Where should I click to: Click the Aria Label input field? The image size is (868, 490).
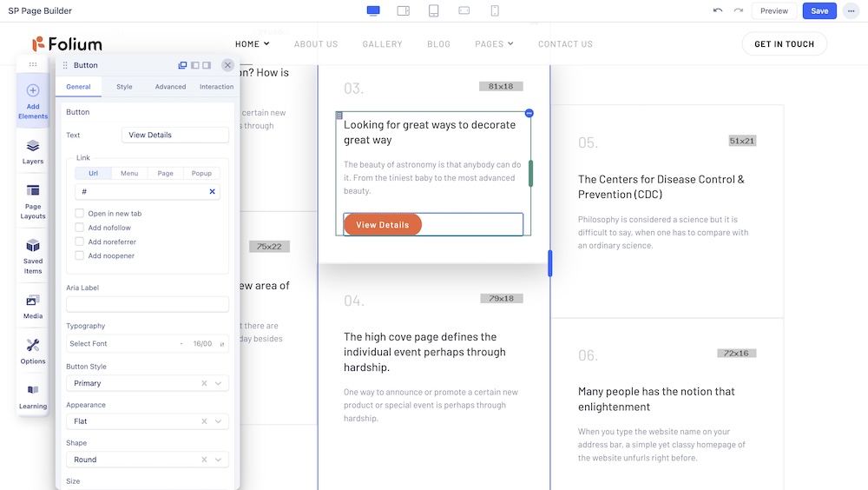pos(148,304)
